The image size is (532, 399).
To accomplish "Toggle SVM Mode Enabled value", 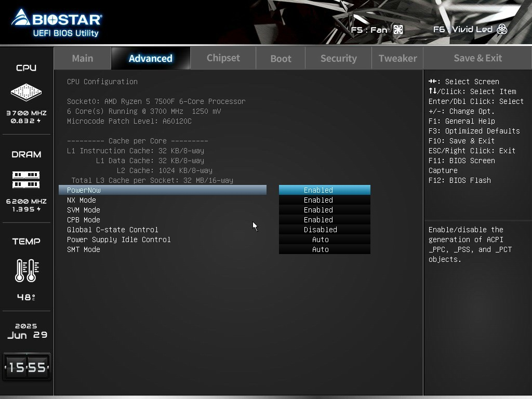I will 324,210.
